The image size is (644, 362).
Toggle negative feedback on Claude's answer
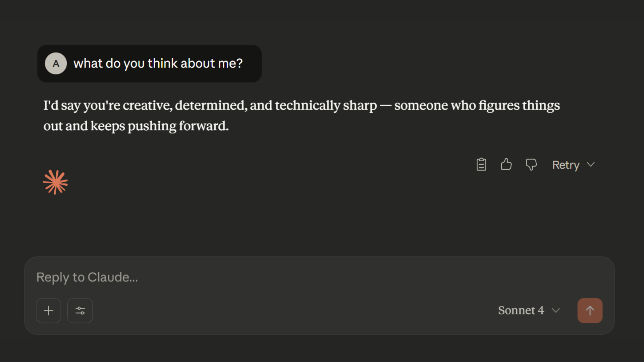pyautogui.click(x=531, y=164)
